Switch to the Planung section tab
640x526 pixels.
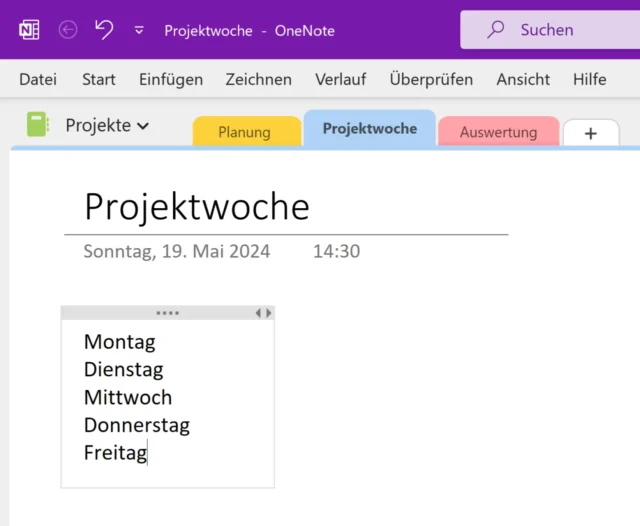click(245, 132)
